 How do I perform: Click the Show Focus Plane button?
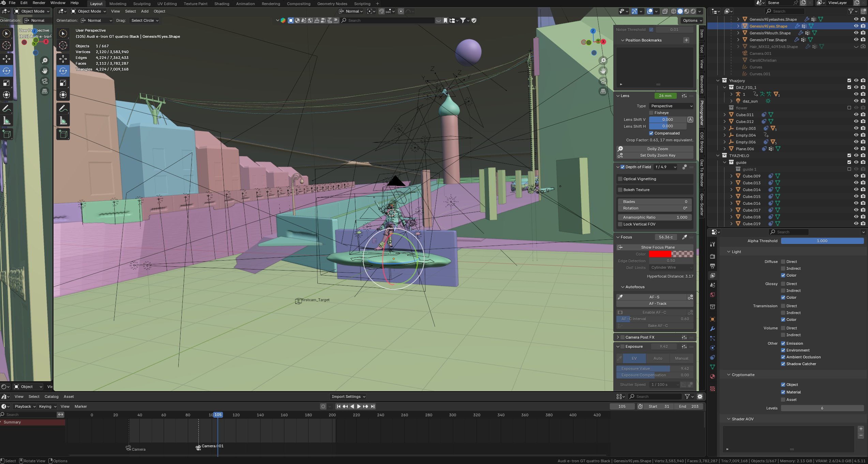tap(655, 247)
